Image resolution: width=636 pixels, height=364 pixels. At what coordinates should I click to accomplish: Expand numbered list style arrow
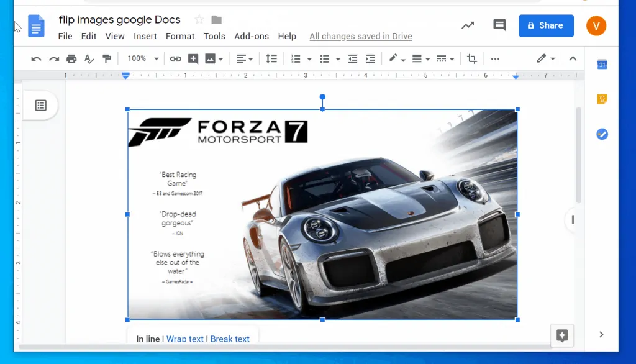pyautogui.click(x=309, y=59)
